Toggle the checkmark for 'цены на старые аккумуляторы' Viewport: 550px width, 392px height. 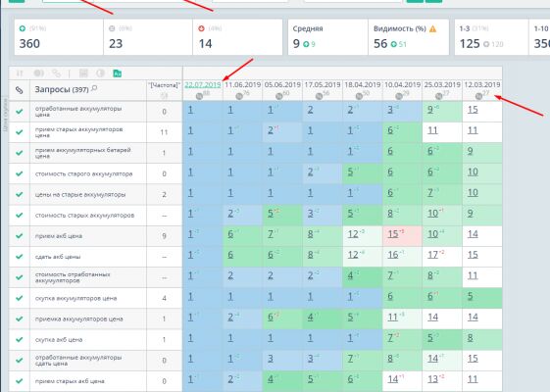(x=20, y=194)
